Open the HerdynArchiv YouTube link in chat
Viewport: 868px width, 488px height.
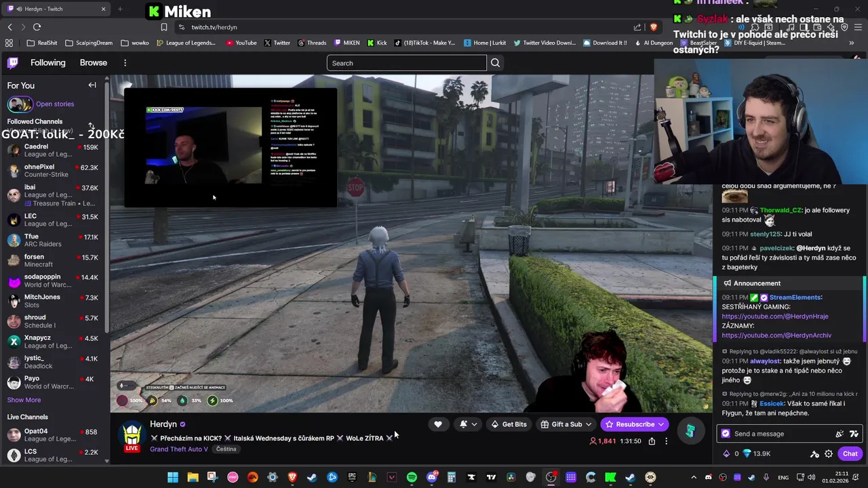[x=776, y=335]
